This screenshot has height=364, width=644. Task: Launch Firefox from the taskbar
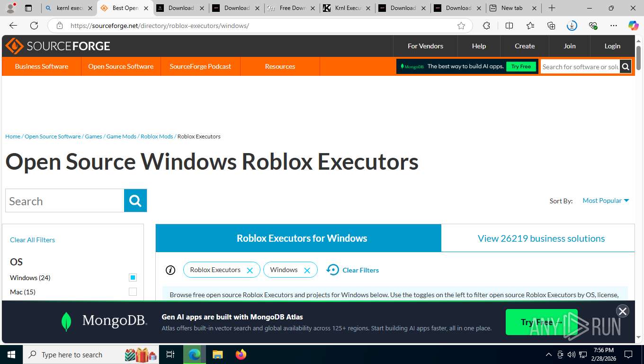pos(241,355)
